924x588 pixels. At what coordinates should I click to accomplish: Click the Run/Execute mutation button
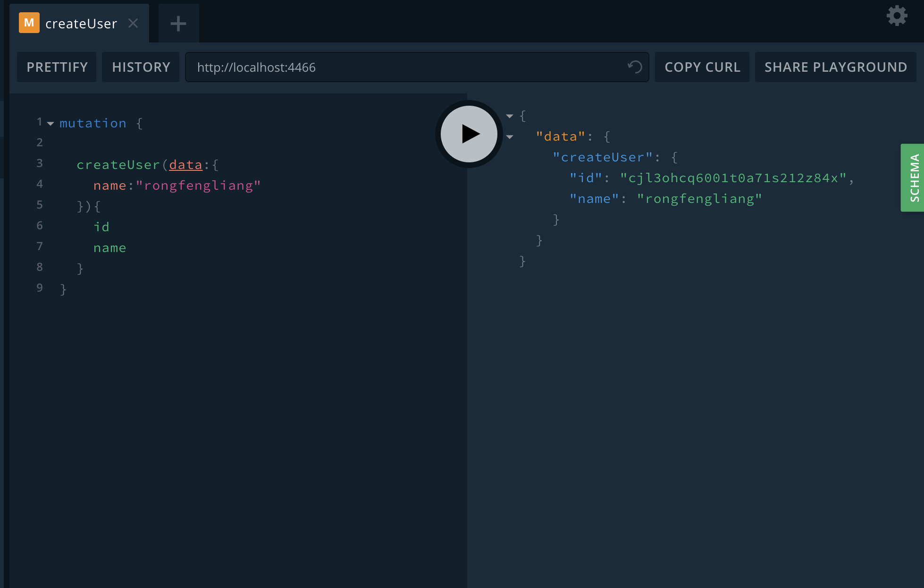coord(469,134)
